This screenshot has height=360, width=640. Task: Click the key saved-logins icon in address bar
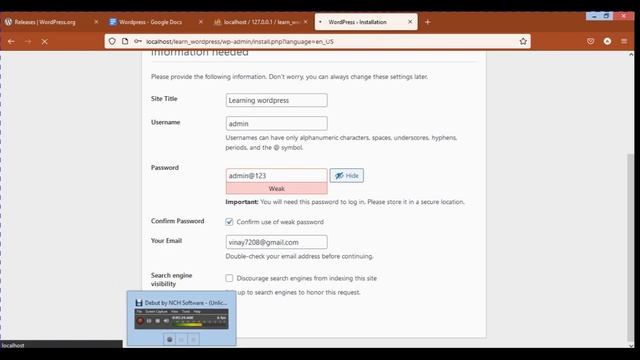tap(138, 41)
